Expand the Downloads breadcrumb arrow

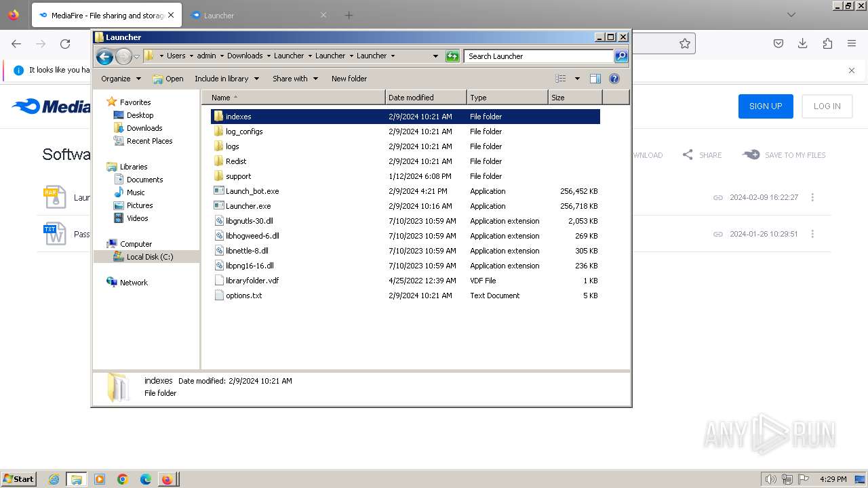tap(269, 56)
